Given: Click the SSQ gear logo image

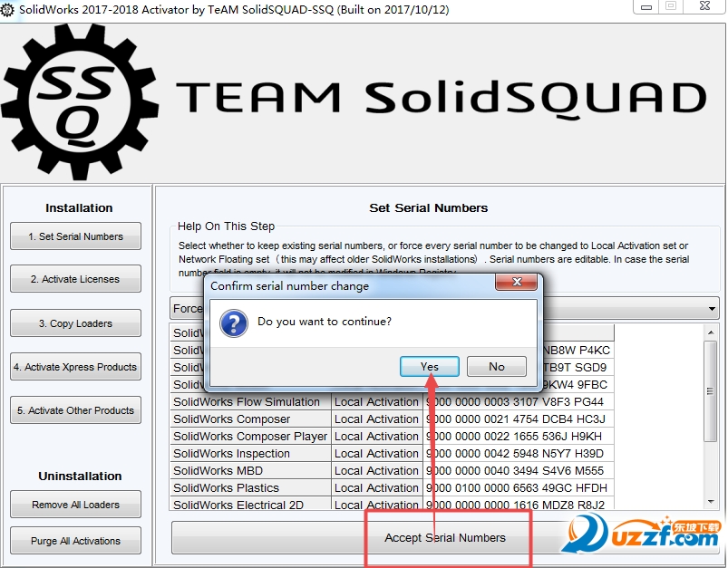Looking at the screenshot, I should 80,102.
